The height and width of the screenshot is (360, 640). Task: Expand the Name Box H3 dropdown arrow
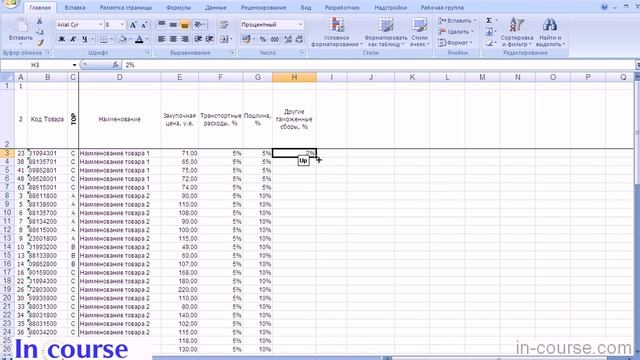(x=74, y=65)
